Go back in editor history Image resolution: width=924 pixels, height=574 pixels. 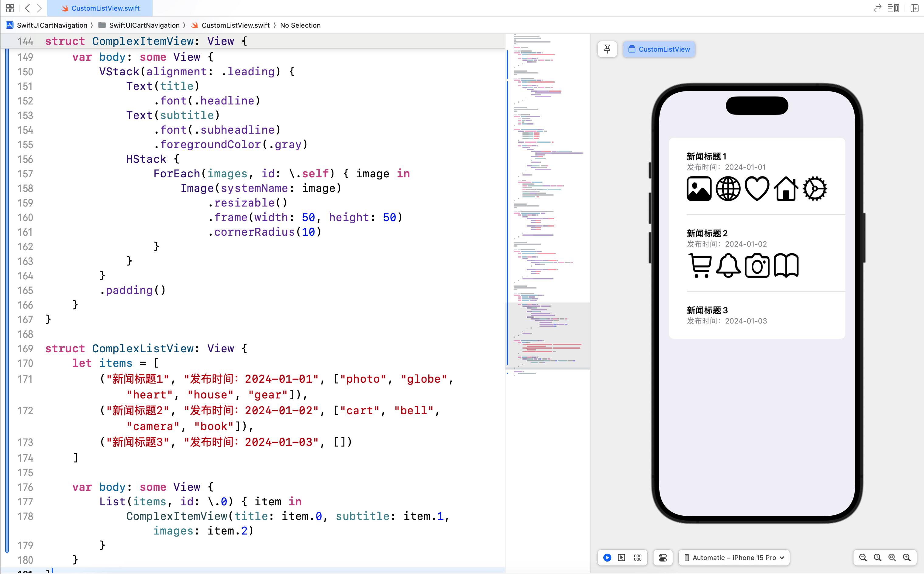click(x=27, y=8)
